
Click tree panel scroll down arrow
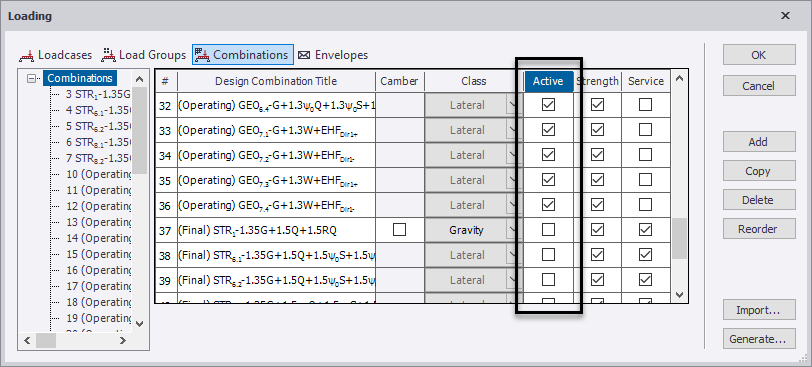click(x=139, y=324)
